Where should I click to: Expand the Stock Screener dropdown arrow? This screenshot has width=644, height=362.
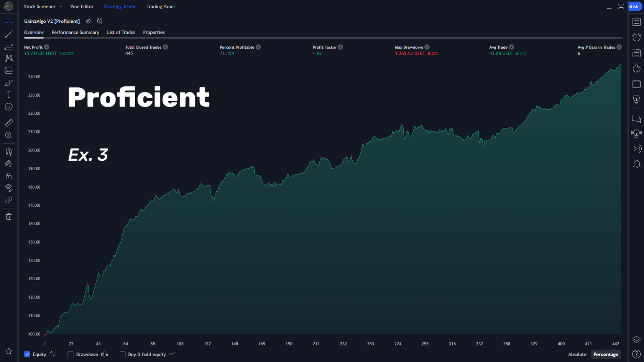coord(61,7)
